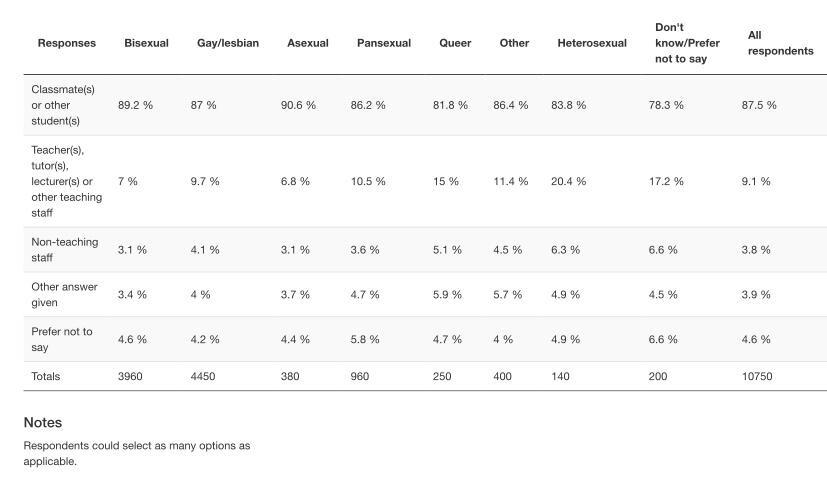This screenshot has width=827, height=495.
Task: Click the Teacher(s), tutor(s), lecturer(s) row label
Action: [66, 181]
